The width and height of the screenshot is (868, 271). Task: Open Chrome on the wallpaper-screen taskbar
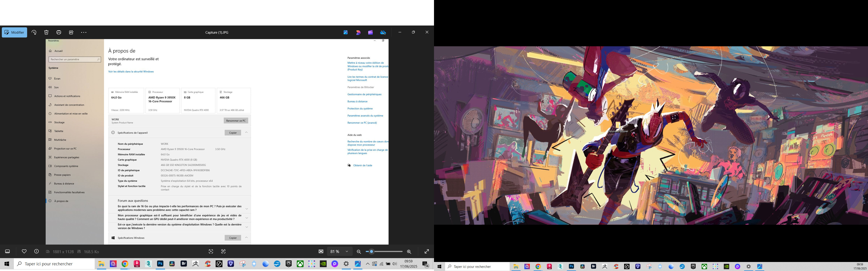(x=538, y=267)
